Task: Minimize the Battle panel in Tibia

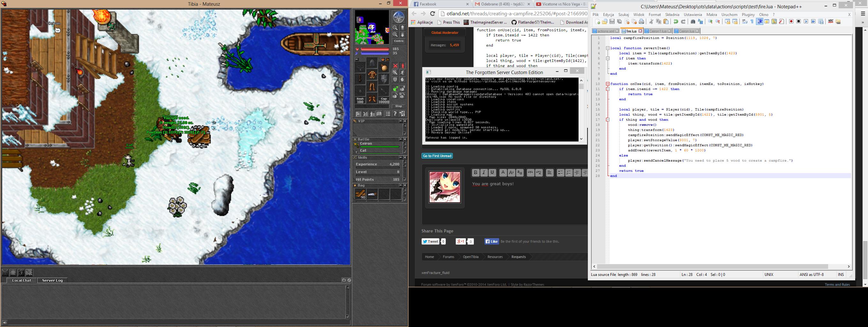Action: (x=400, y=139)
